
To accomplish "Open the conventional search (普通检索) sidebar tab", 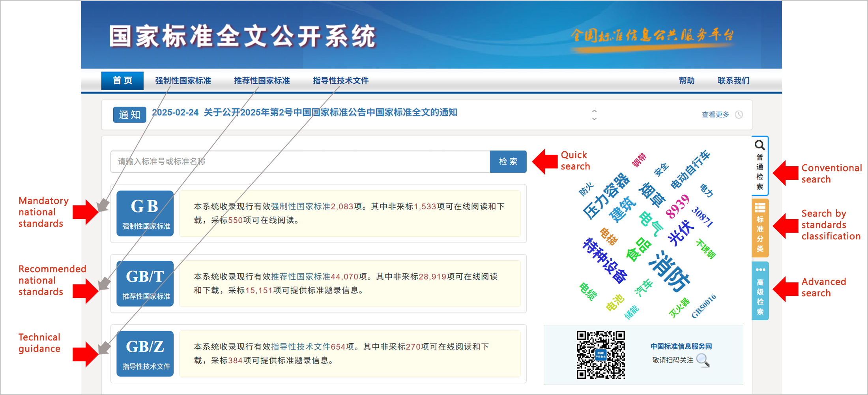I will click(759, 166).
